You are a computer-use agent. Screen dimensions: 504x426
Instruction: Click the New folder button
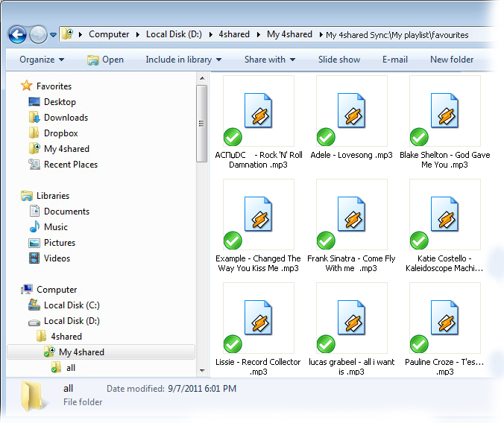[452, 60]
